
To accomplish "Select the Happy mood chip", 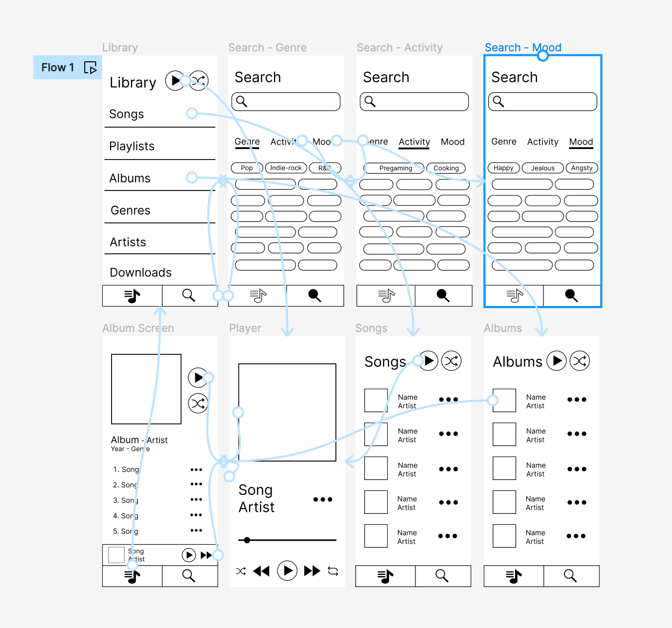I will (x=504, y=168).
